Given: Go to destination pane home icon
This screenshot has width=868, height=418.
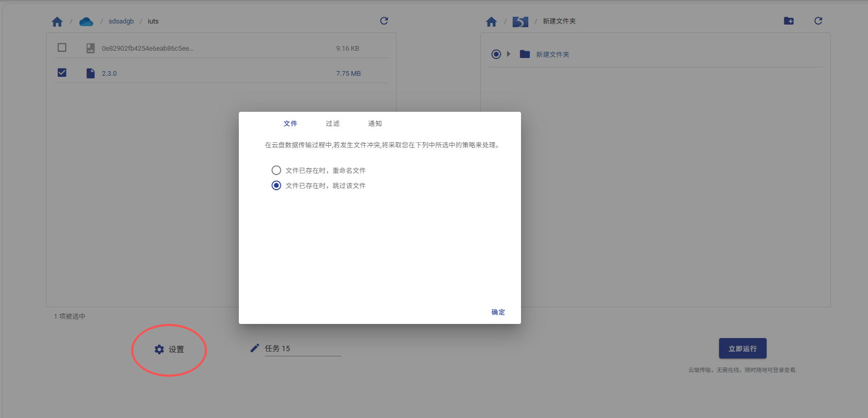Looking at the screenshot, I should [x=491, y=21].
